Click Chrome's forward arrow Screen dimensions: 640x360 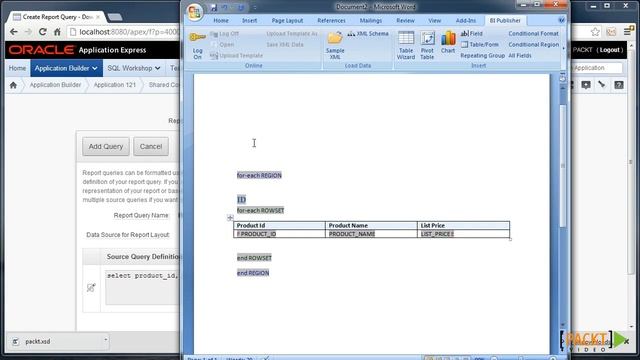click(x=28, y=32)
